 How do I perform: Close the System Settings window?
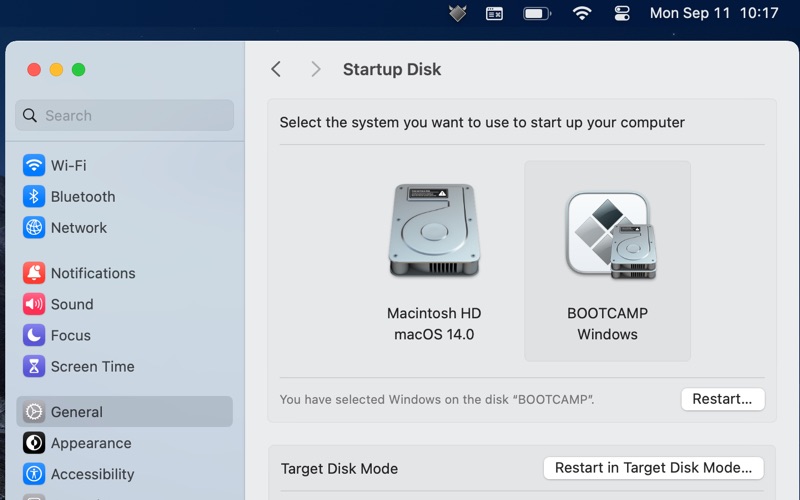[34, 69]
